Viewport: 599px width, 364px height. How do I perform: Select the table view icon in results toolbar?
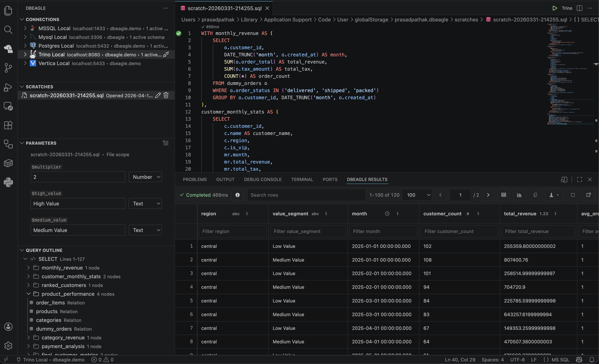coord(504,195)
